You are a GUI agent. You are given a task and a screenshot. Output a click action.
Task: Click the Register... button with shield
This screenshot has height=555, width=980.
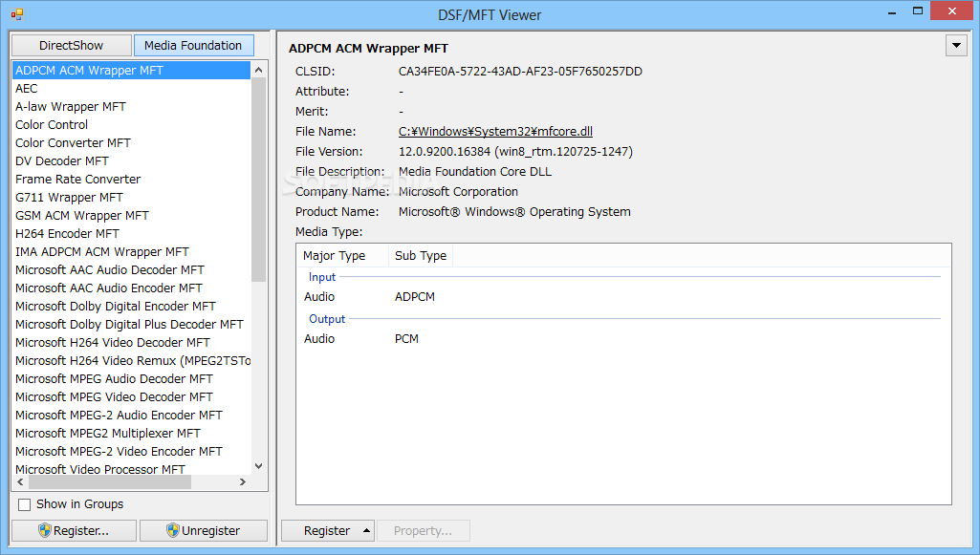[x=74, y=531]
